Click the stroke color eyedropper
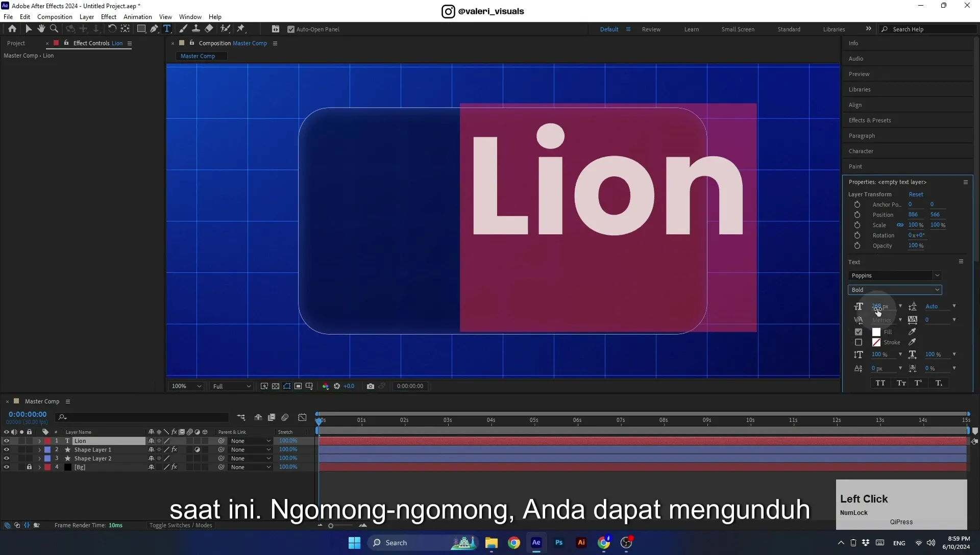 pos(912,342)
